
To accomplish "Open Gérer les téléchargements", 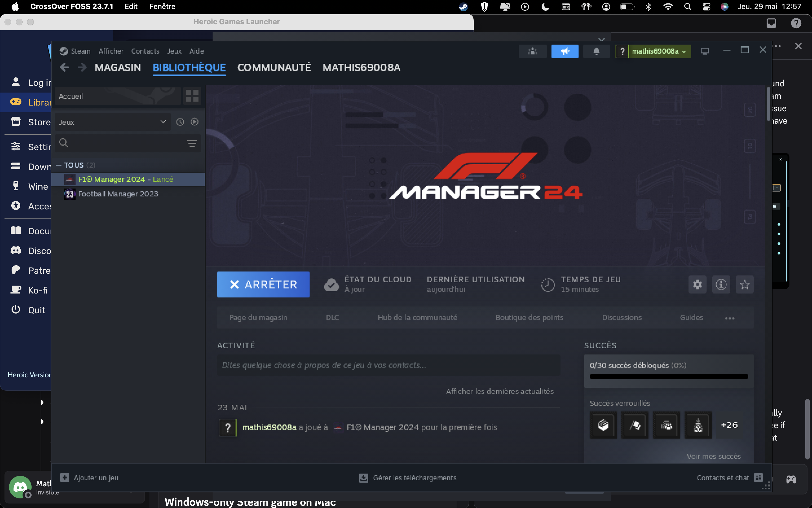I will point(408,478).
